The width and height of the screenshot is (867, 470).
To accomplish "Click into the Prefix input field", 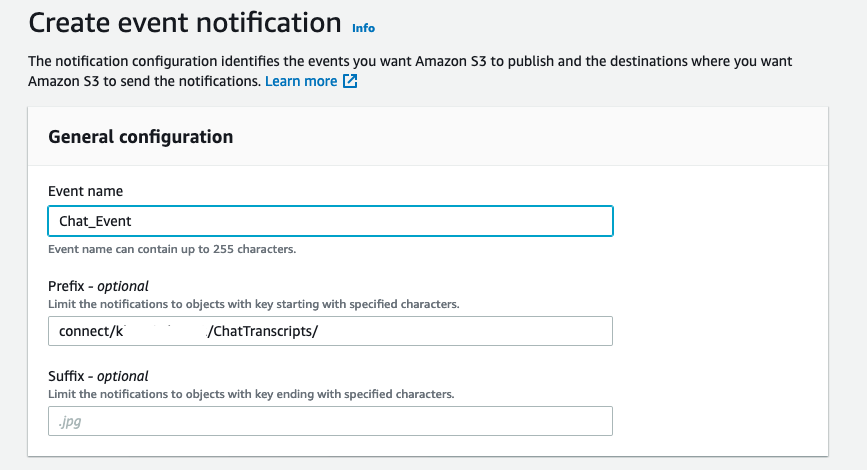I will point(330,331).
